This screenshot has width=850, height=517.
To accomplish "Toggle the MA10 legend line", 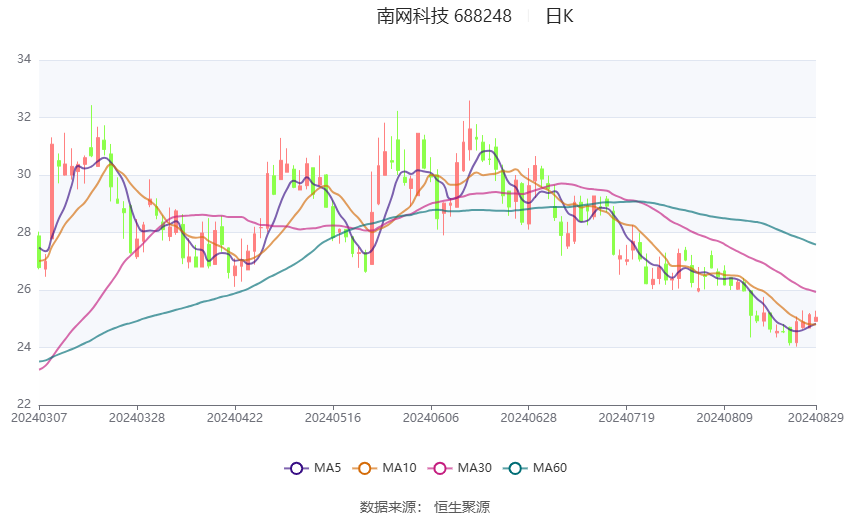I will [x=384, y=468].
